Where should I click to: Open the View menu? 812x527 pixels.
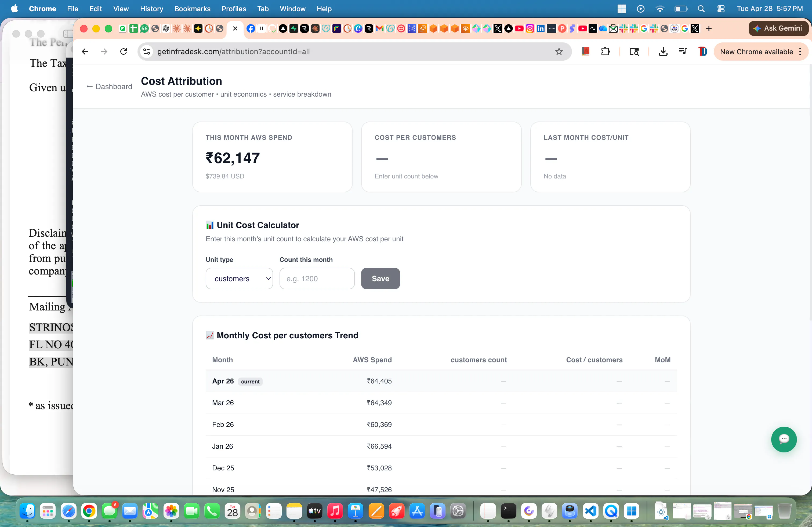pyautogui.click(x=121, y=9)
